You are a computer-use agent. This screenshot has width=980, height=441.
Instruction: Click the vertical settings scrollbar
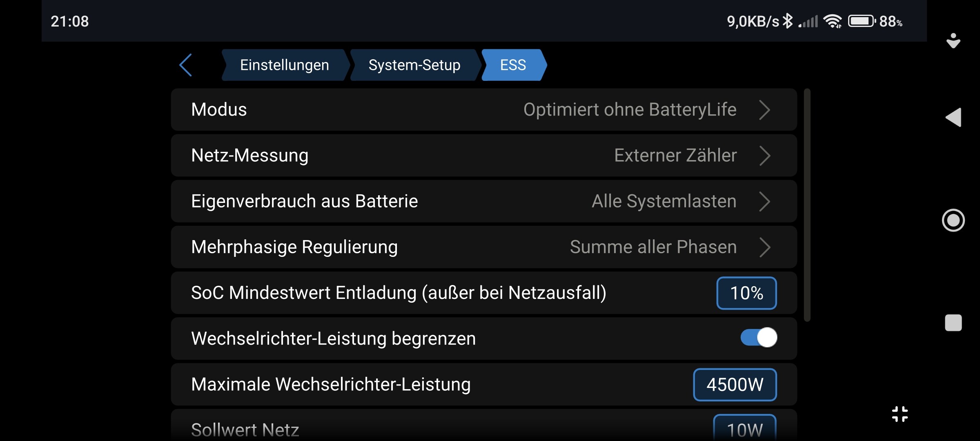tap(807, 205)
